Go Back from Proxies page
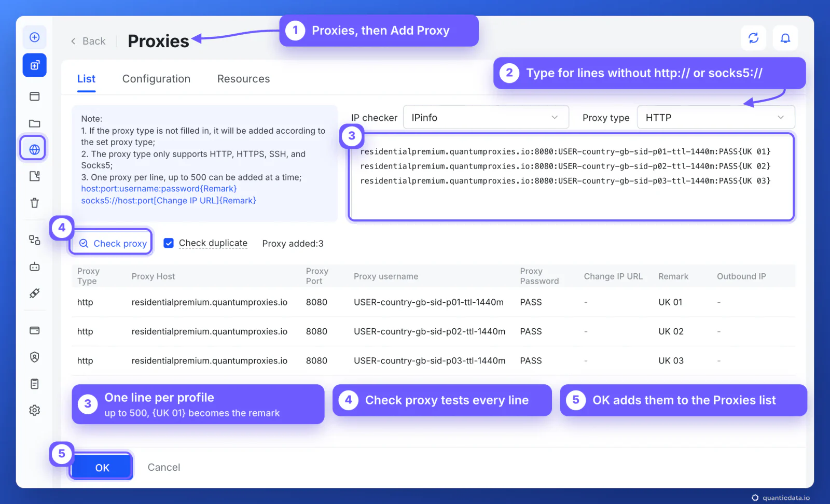This screenshot has height=504, width=830. pyautogui.click(x=88, y=41)
